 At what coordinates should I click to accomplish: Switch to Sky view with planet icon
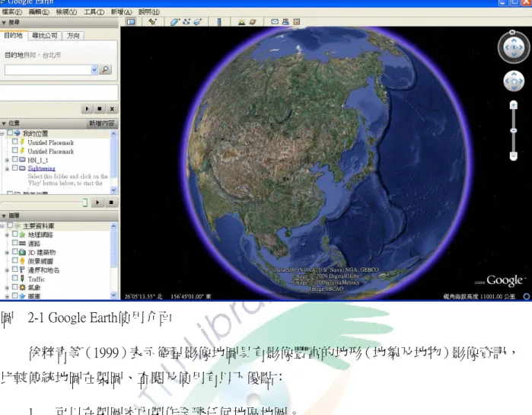[x=253, y=22]
